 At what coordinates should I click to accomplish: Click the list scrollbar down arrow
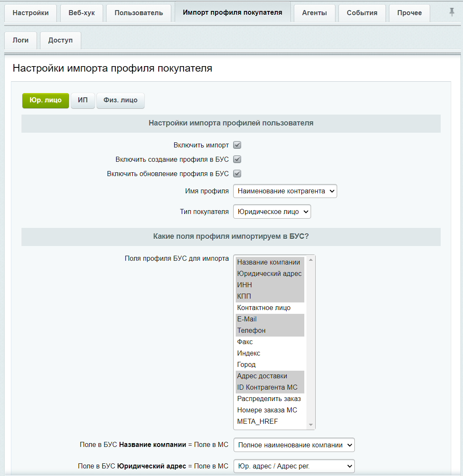point(311,425)
